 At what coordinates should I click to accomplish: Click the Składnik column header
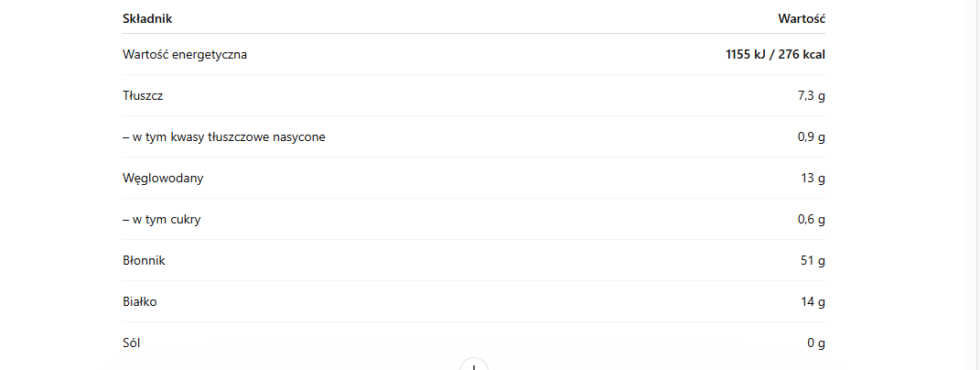coord(147,18)
